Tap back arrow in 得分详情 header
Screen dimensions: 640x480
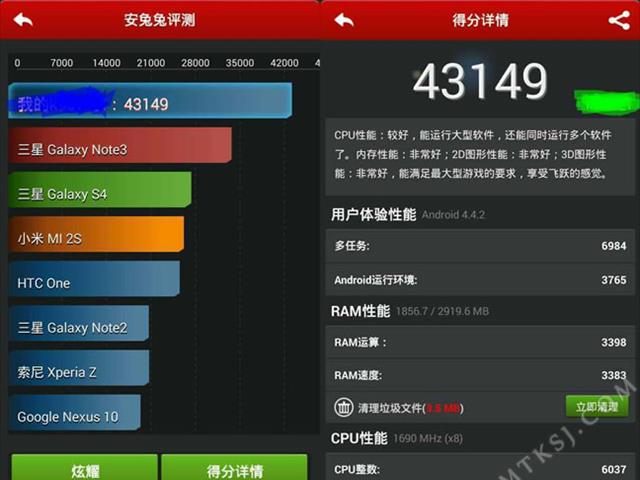344,20
